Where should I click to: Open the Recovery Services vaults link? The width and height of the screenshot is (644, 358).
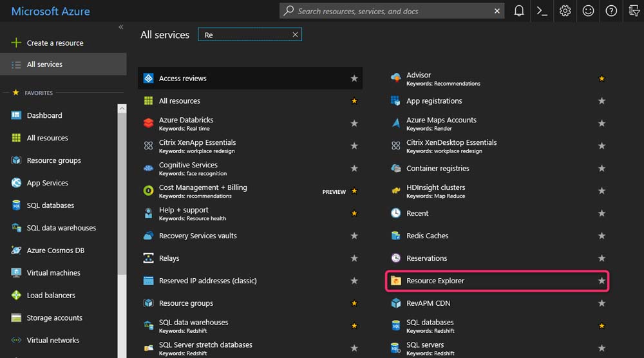(198, 236)
